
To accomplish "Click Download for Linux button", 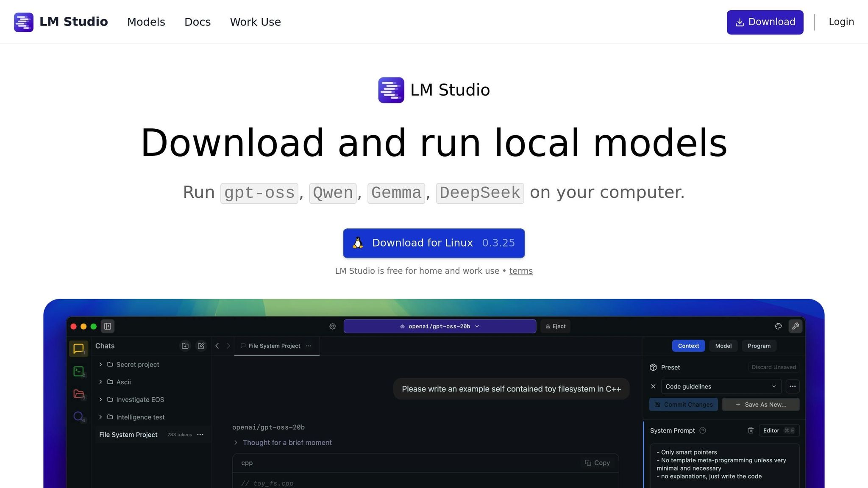I will point(434,243).
